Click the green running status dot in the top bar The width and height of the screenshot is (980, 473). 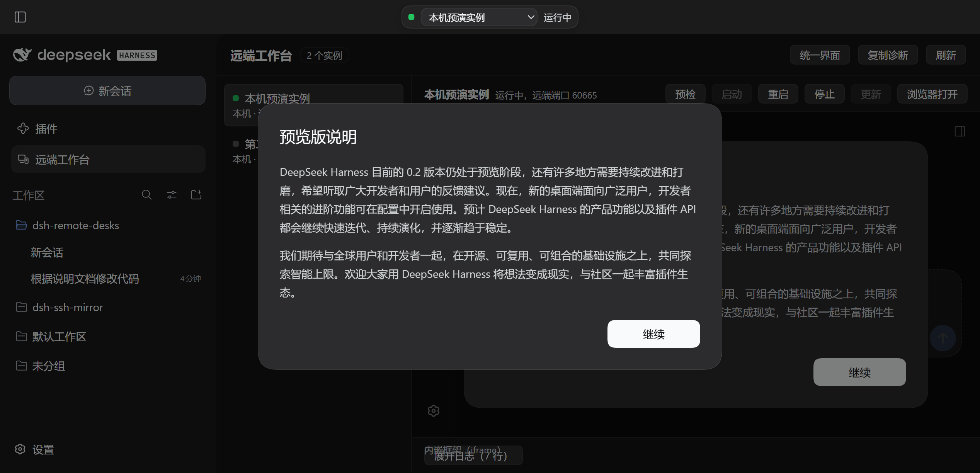(412, 17)
